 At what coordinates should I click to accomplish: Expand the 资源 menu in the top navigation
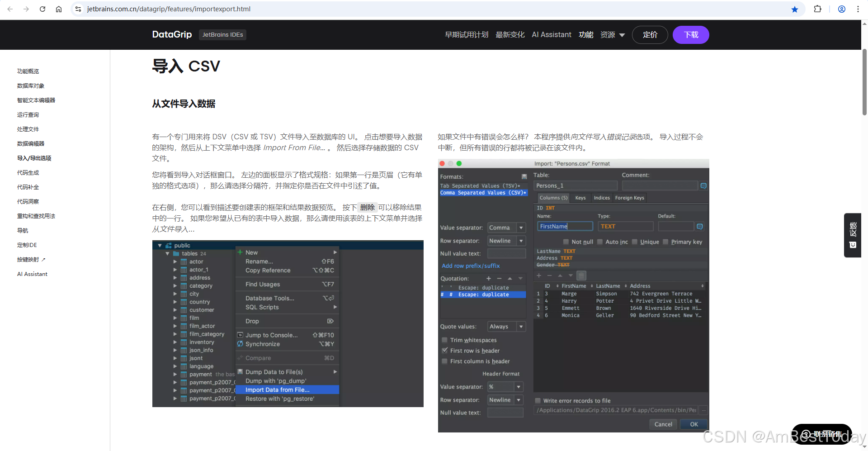613,35
